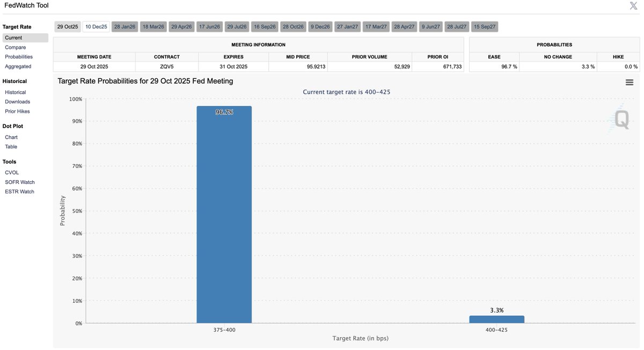Select the 27 Jan27 meeting tab
The width and height of the screenshot is (644, 350).
[348, 26]
